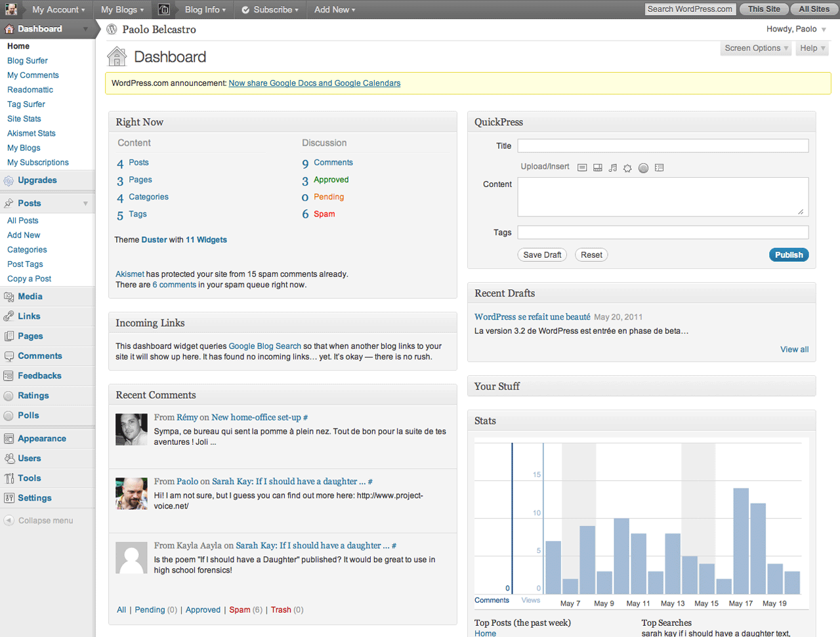The height and width of the screenshot is (637, 840).
Task: Open Appearance in the sidebar menu
Action: coord(42,439)
